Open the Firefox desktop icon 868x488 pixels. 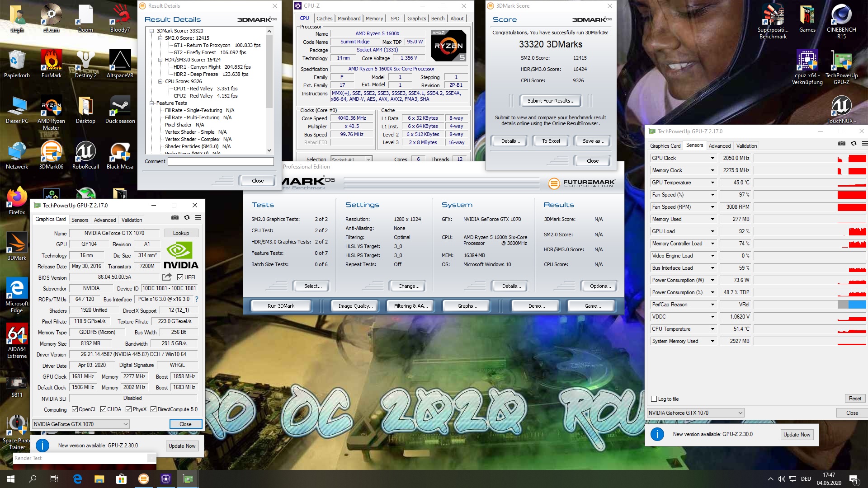(x=17, y=201)
